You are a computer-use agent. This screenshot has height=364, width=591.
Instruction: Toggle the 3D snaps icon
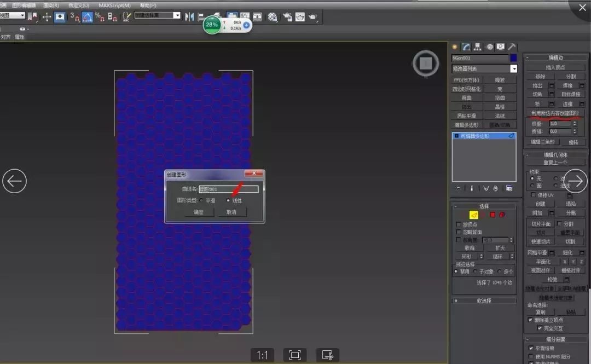tap(74, 17)
